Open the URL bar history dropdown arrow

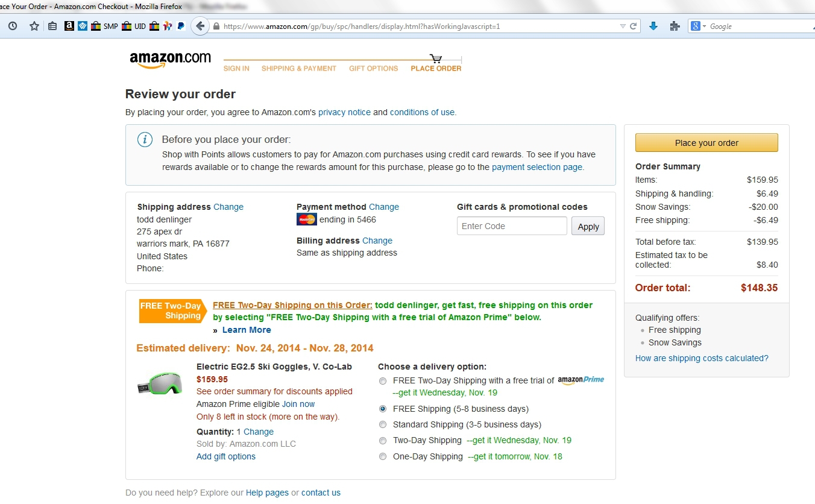point(623,26)
